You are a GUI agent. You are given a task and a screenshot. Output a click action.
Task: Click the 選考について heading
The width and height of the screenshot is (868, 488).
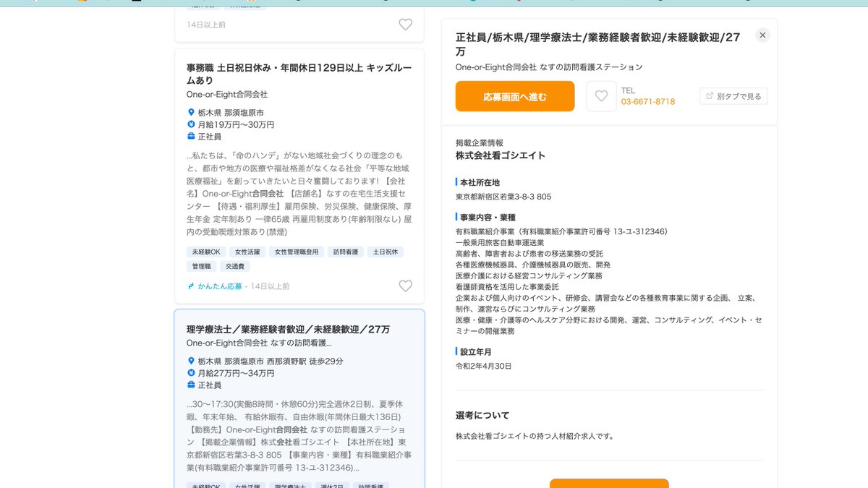[x=482, y=415]
